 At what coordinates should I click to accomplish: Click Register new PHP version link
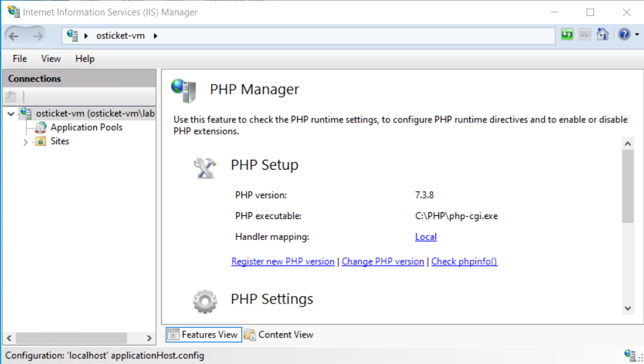click(283, 262)
